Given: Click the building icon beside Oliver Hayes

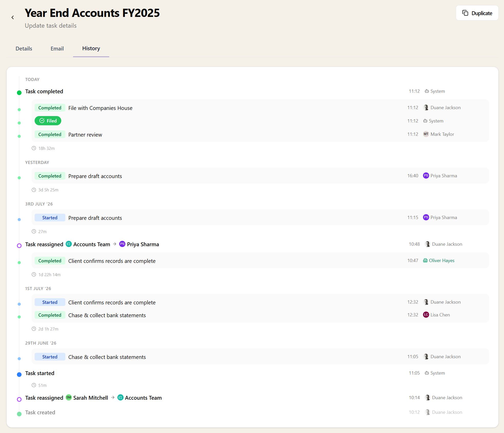Looking at the screenshot, I should point(425,261).
